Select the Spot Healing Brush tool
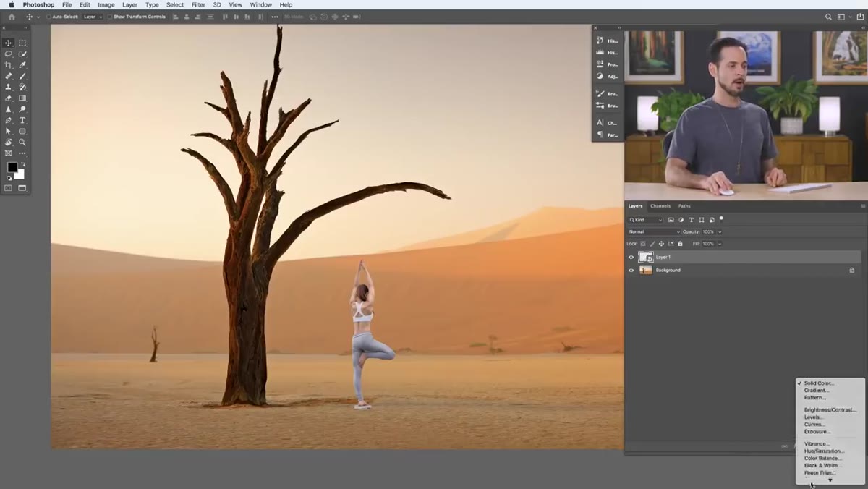Image resolution: width=868 pixels, height=489 pixels. (9, 76)
